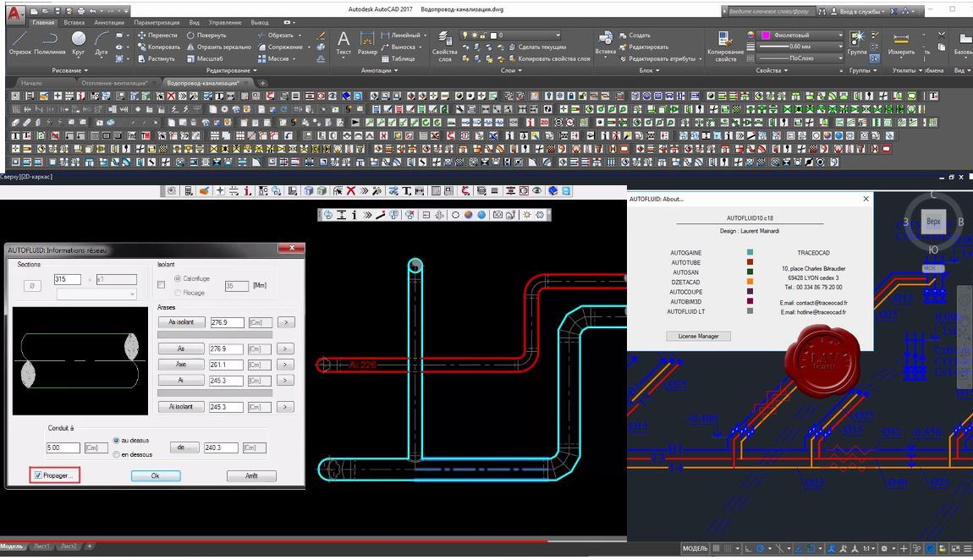Viewport: 973px width, 560px height.
Task: Click the Повернуть rotate tool
Action: [206, 36]
